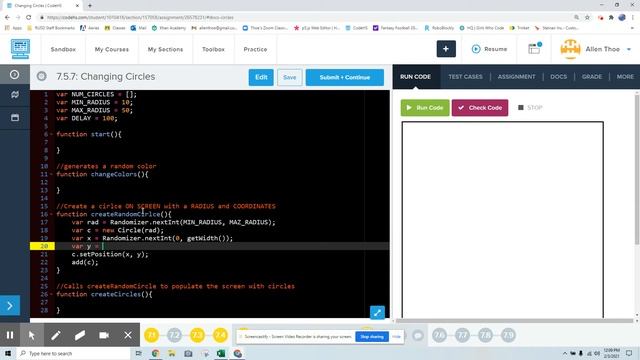The width and height of the screenshot is (640, 360).
Task: Collapse createCircles fold arrow line 26
Action: click(51, 294)
